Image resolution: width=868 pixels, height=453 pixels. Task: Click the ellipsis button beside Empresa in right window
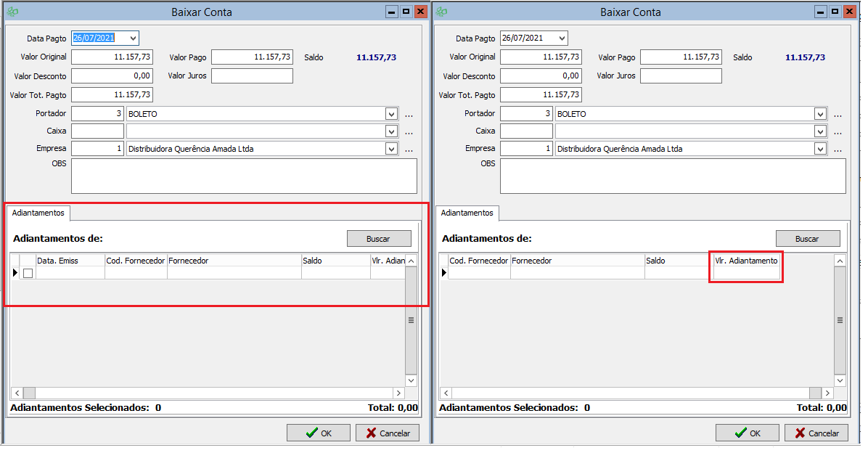click(x=838, y=150)
